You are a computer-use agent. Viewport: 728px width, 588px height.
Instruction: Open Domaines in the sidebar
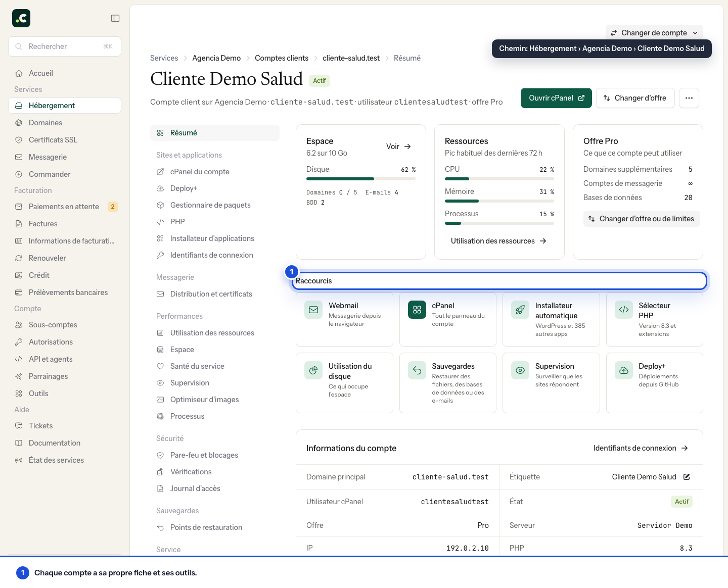(x=65, y=123)
